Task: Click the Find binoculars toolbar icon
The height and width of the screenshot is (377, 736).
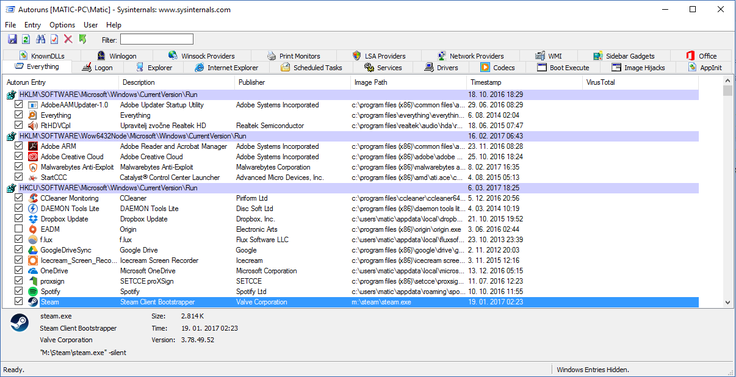Action: click(41, 39)
